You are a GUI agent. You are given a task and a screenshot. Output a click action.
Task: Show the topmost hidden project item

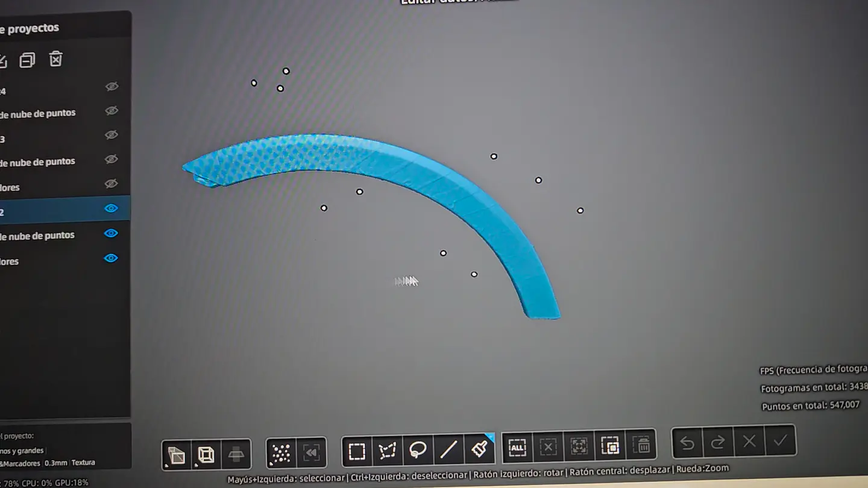[x=112, y=86]
